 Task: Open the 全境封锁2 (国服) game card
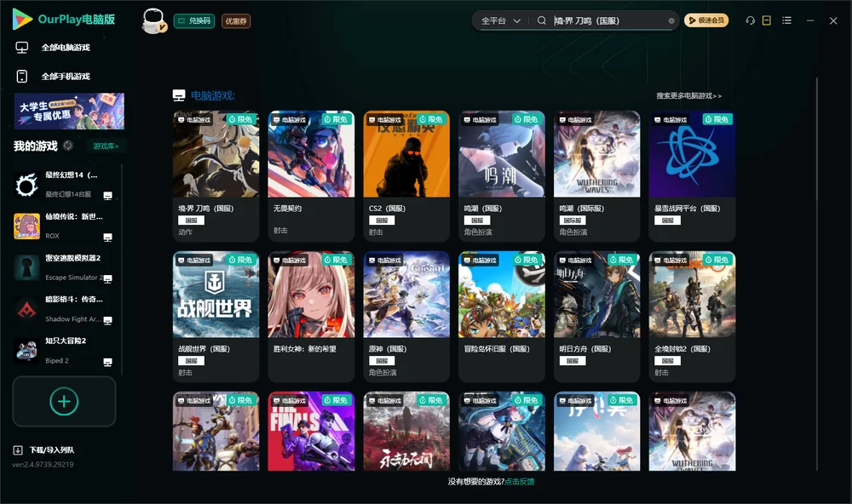pos(692,317)
